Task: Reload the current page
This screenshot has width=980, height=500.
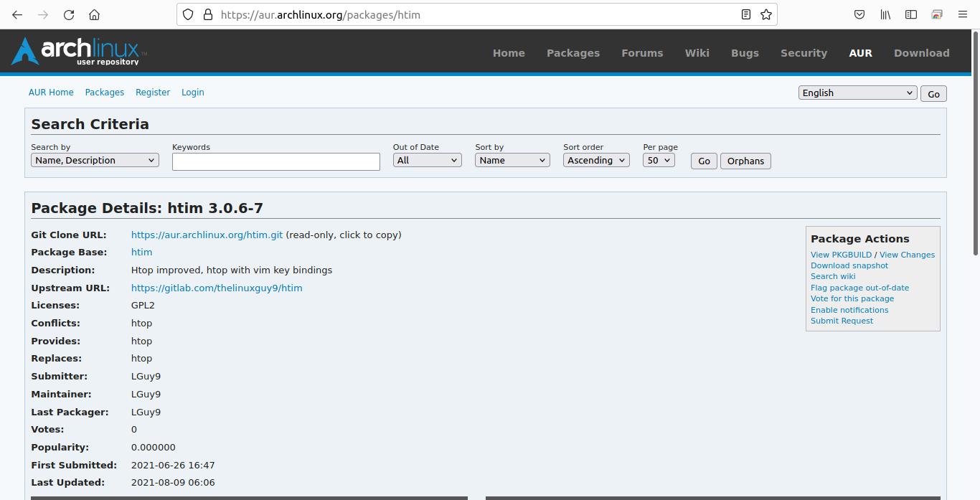Action: [69, 14]
